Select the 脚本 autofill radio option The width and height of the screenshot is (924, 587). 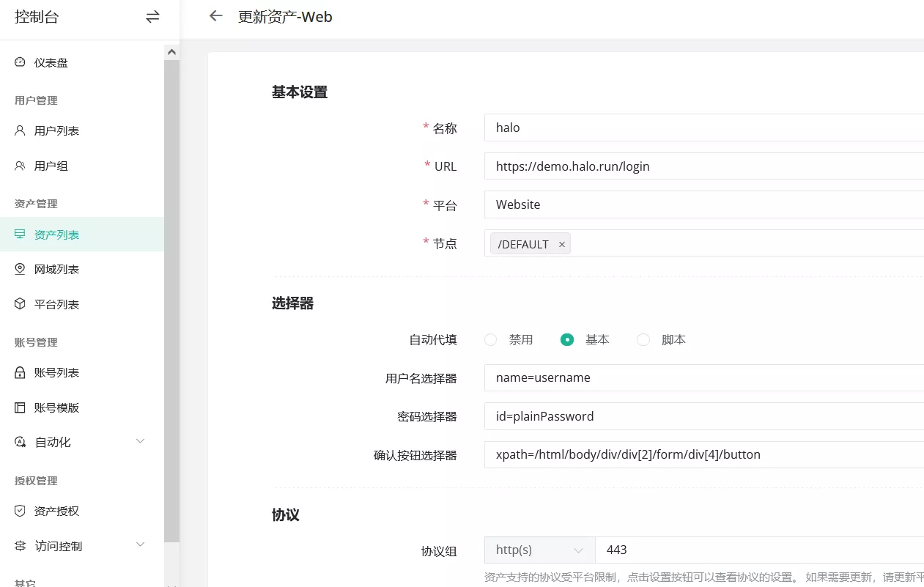click(643, 340)
